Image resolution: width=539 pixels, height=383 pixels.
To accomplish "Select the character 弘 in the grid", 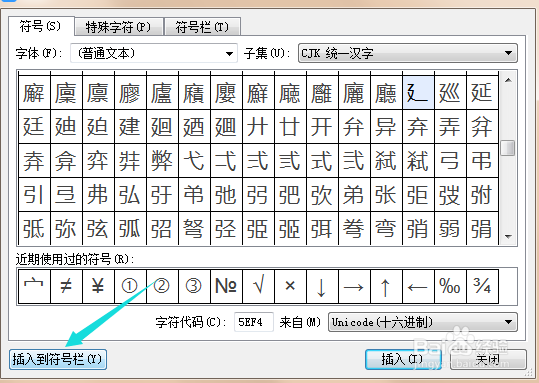I will 130,195.
